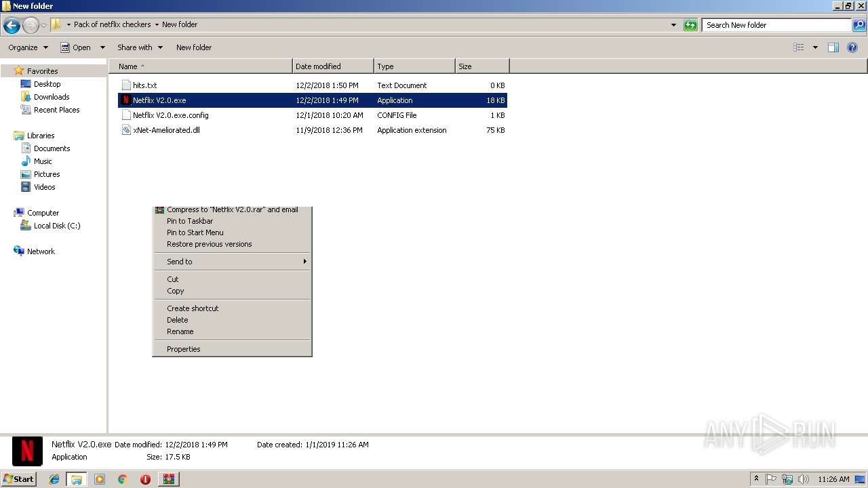Open Local Disk (C:)
Screen dimensions: 868x488
[x=57, y=226]
